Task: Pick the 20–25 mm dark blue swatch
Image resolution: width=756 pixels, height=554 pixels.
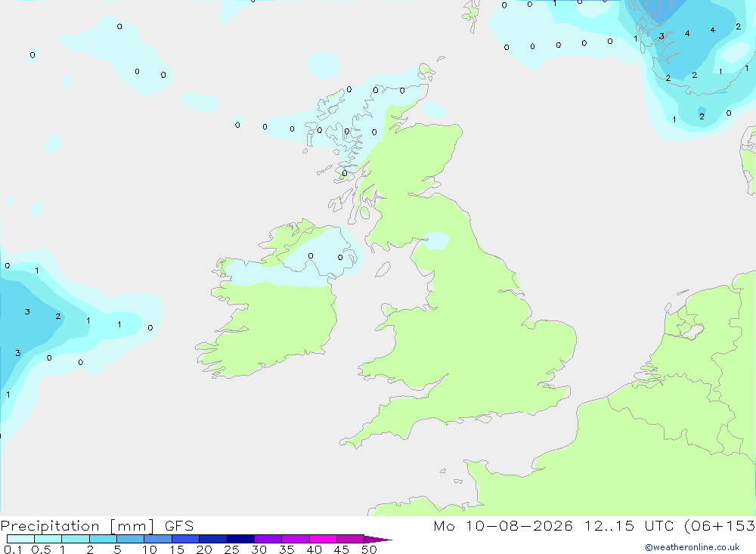Action: [212, 539]
